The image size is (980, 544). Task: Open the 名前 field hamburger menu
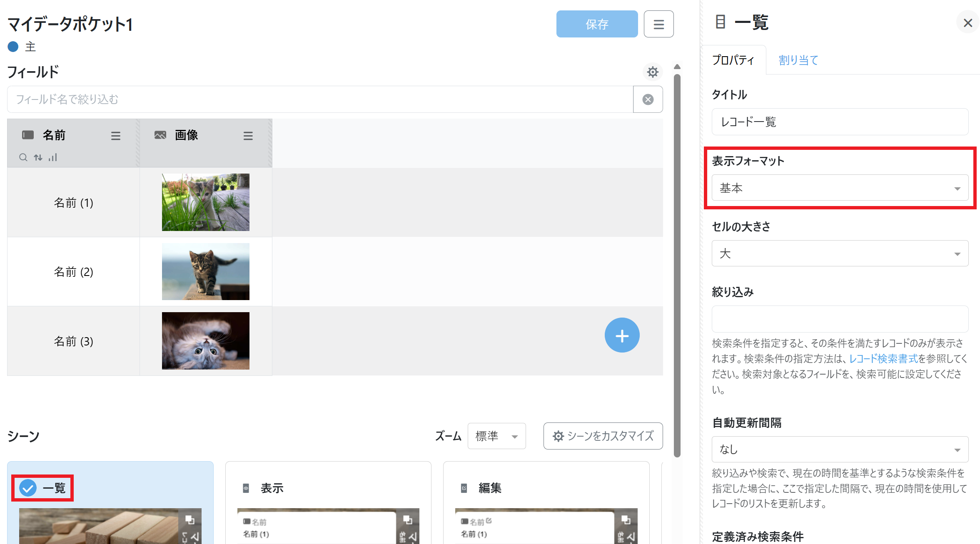(115, 136)
